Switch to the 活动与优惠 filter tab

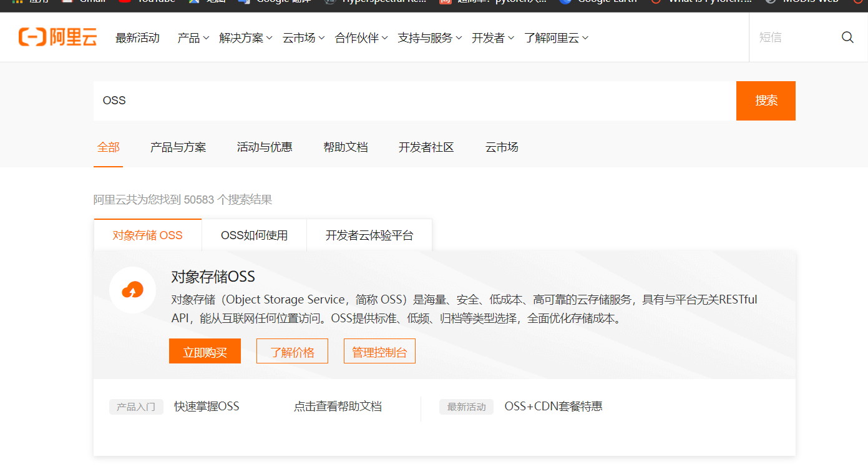click(x=265, y=147)
